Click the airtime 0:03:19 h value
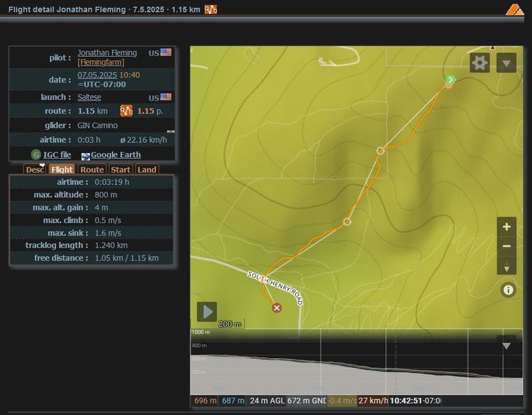The width and height of the screenshot is (532, 415). coord(112,182)
